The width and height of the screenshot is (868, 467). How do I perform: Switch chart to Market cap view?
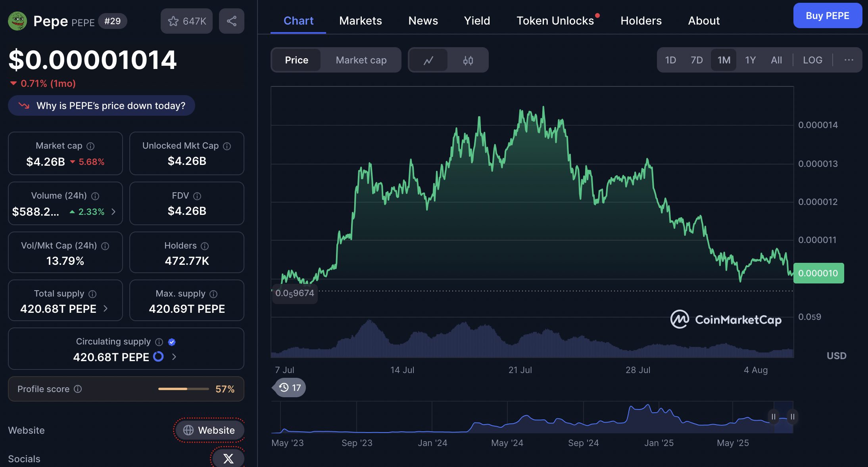361,60
